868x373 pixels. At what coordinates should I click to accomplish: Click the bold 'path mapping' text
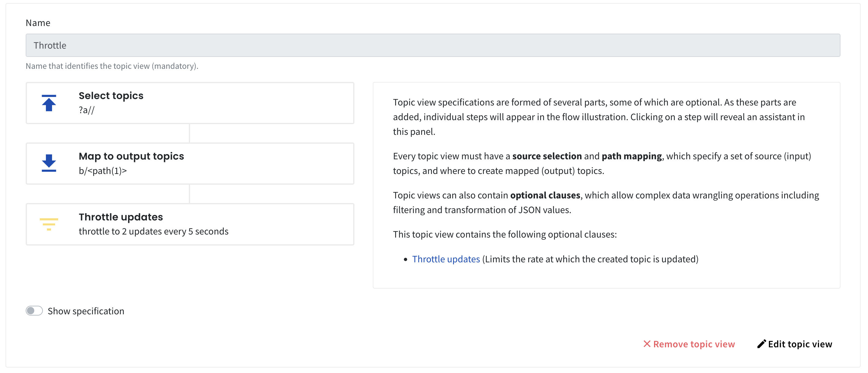631,156
